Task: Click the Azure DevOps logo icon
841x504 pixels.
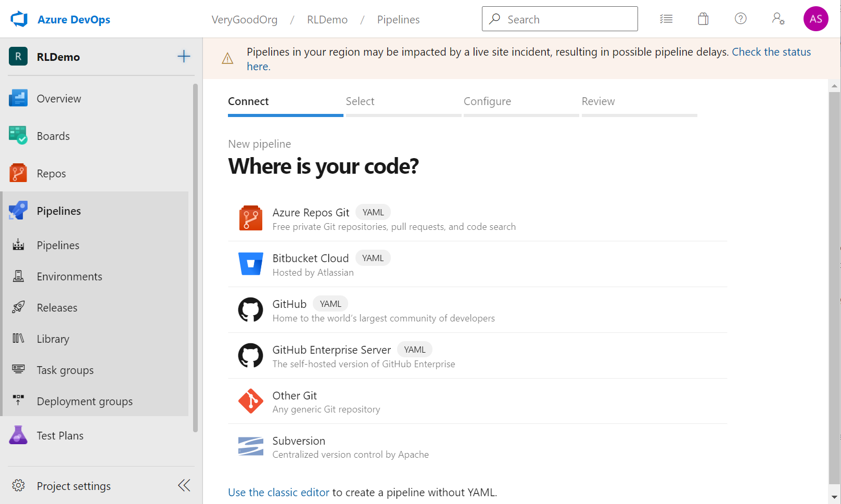Action: click(19, 19)
